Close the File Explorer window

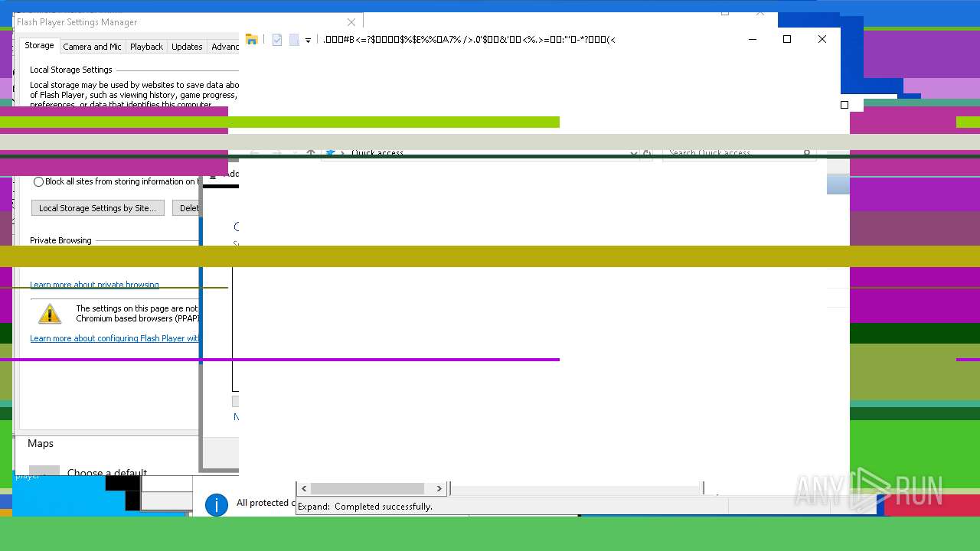(x=822, y=40)
